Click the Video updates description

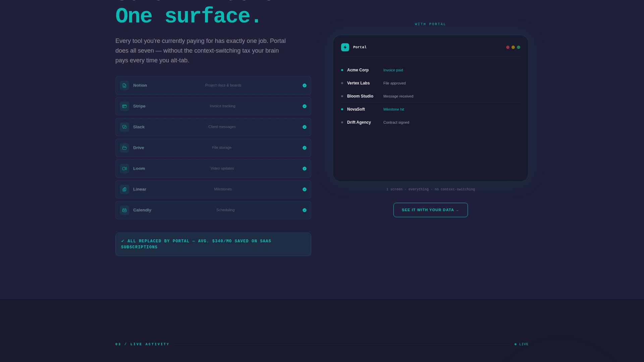pos(222,168)
